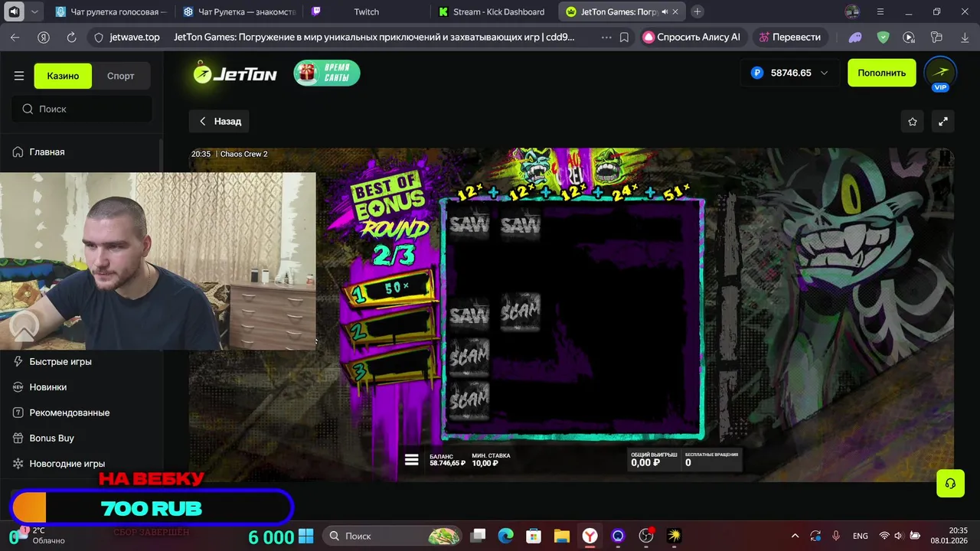Switch to the Казино tab
980x551 pixels.
63,76
